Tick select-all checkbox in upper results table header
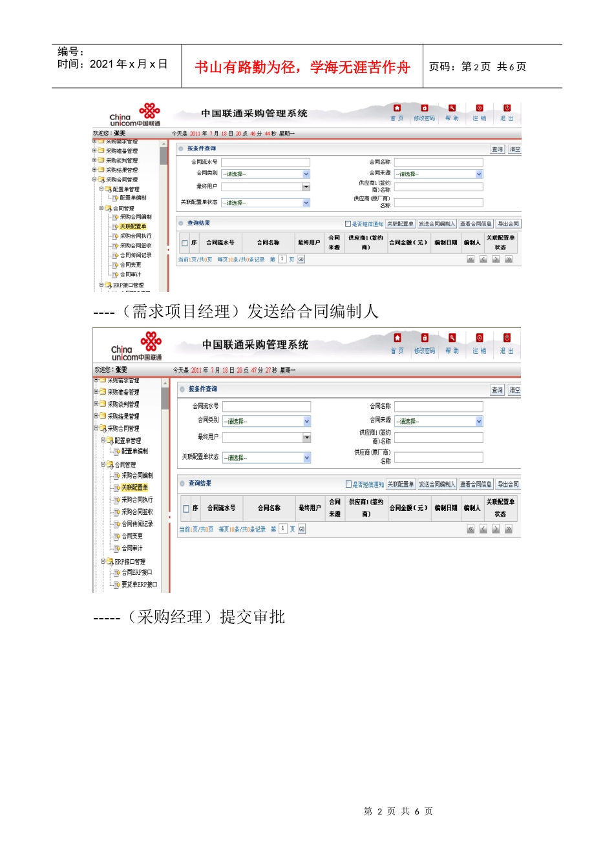Image resolution: width=614 pixels, height=868 pixels. pyautogui.click(x=185, y=243)
